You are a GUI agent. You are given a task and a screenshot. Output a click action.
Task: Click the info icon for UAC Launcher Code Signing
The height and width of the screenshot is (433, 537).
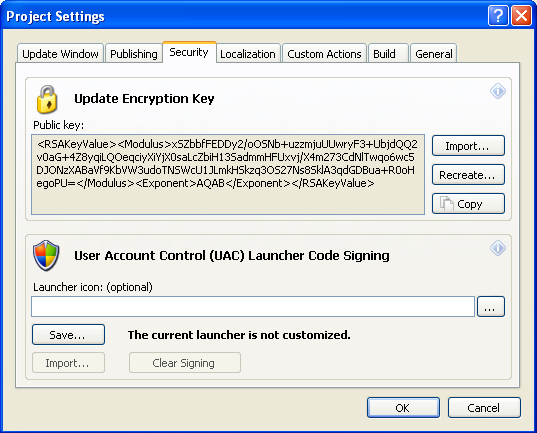[x=498, y=248]
